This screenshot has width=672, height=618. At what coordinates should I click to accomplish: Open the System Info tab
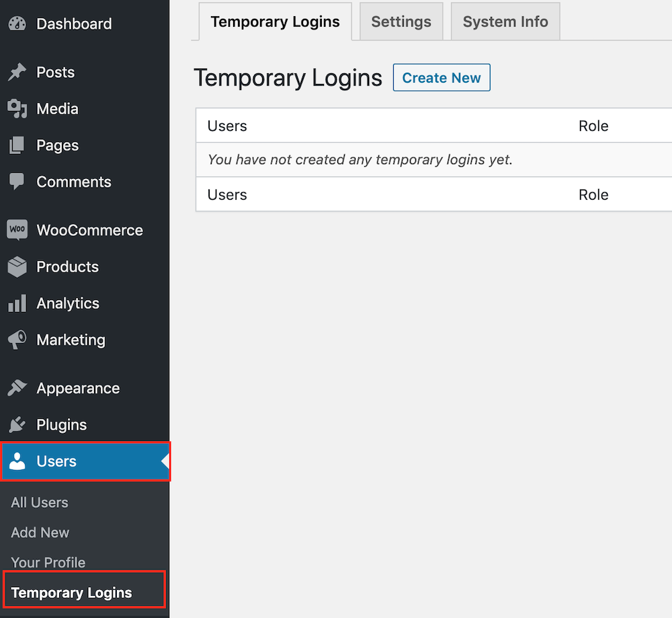505,22
